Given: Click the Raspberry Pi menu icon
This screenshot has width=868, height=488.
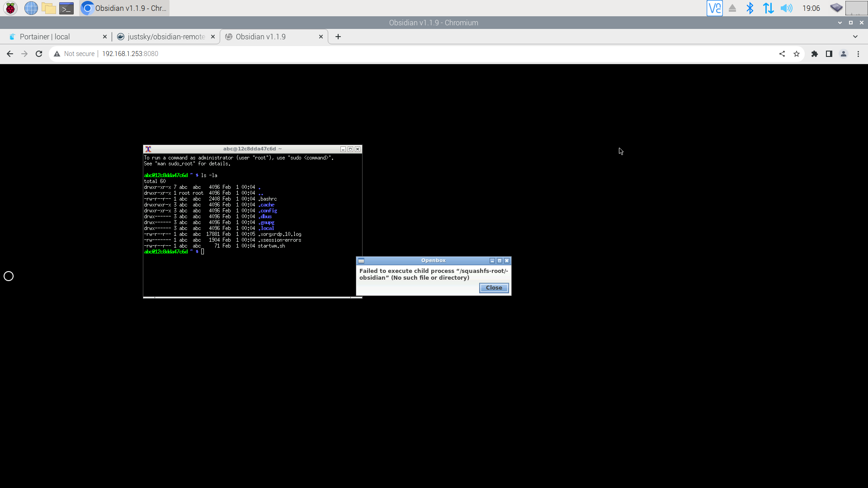Looking at the screenshot, I should pyautogui.click(x=10, y=8).
